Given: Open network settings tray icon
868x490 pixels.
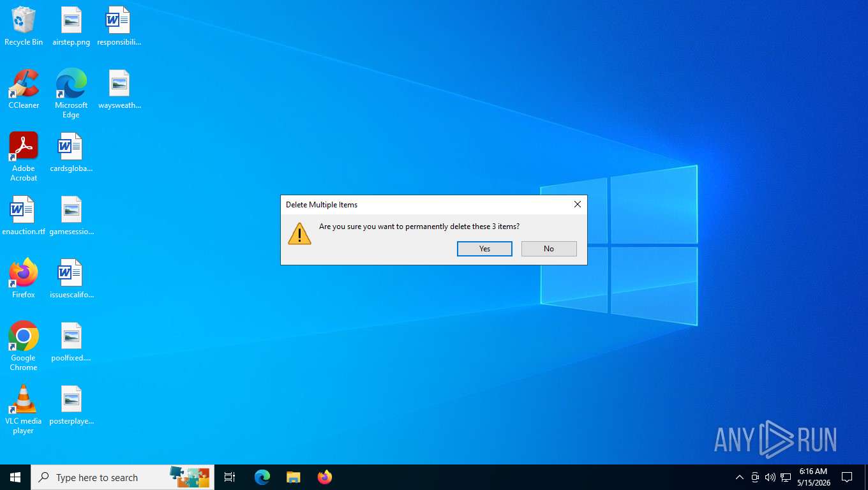Looking at the screenshot, I should pyautogui.click(x=786, y=477).
